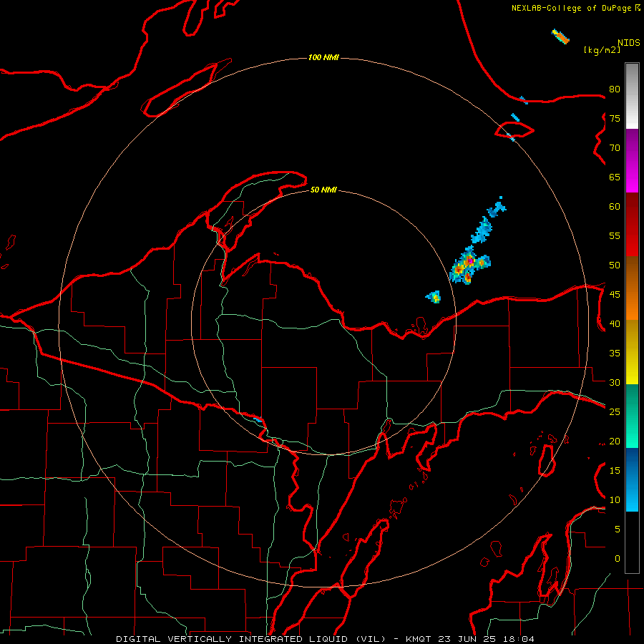The height and width of the screenshot is (644, 644).
Task: Select the brown swatch near 50
Action: (x=632, y=273)
